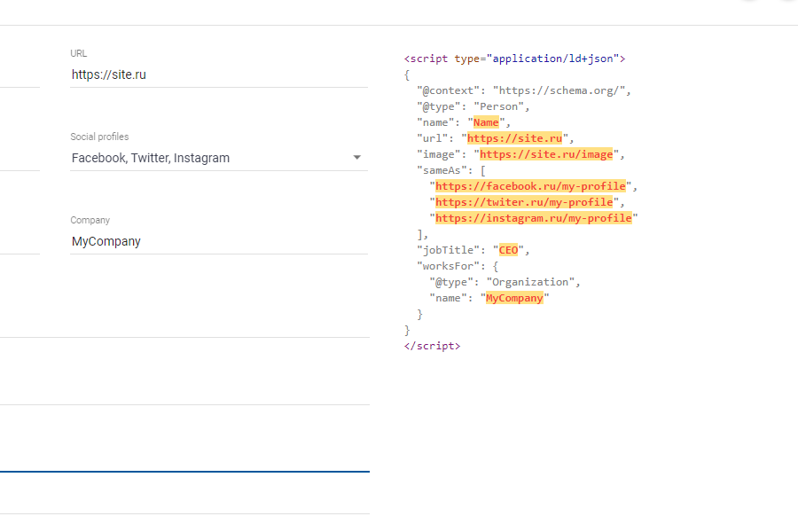Click the Social profiles dropdown arrow
Image resolution: width=798 pixels, height=532 pixels.
(x=357, y=158)
